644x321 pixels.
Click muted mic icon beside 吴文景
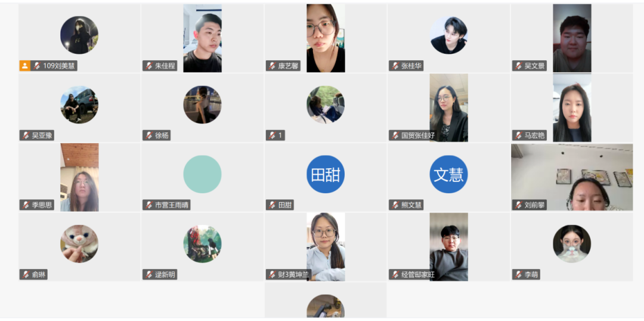[x=518, y=66]
